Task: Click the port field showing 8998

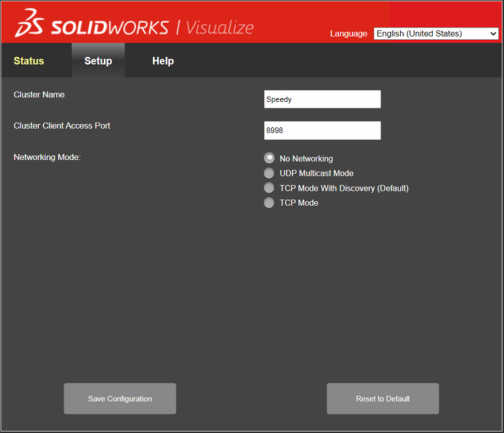Action: (x=322, y=131)
